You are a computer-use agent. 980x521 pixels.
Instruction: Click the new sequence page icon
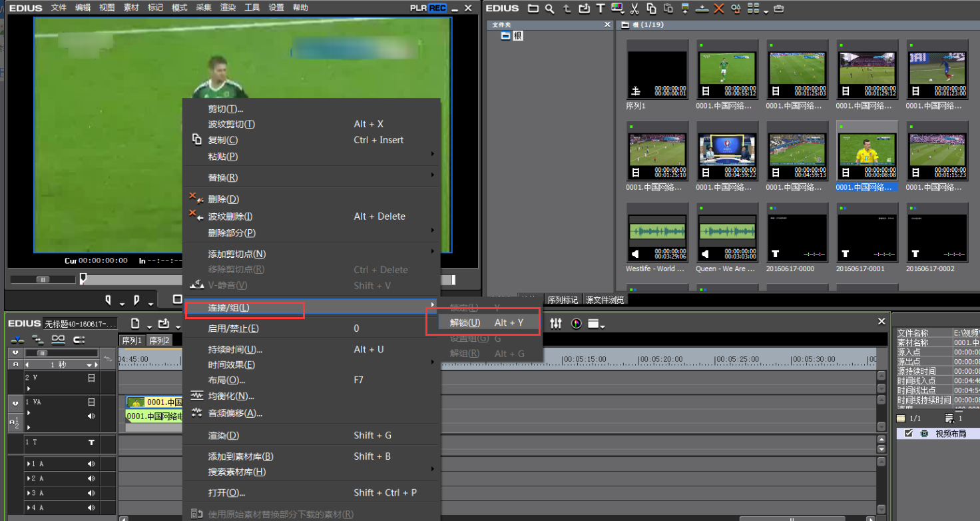(135, 323)
